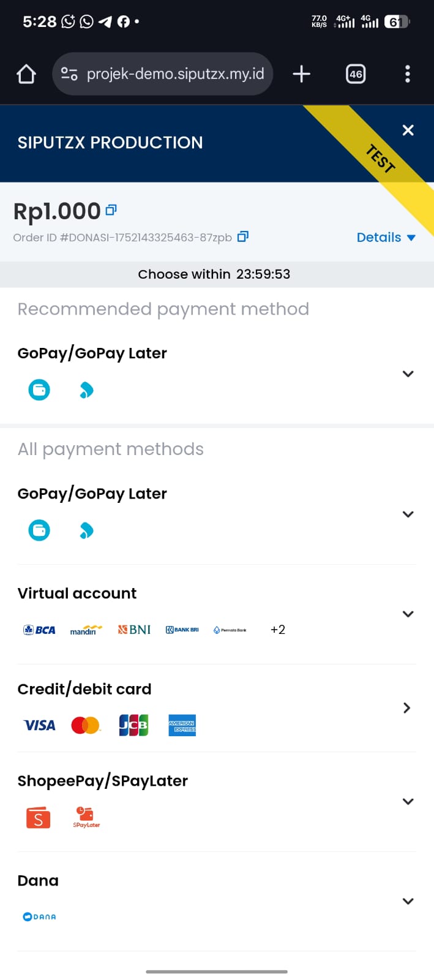This screenshot has height=980, width=434.
Task: Expand the Virtual account section
Action: [x=408, y=614]
